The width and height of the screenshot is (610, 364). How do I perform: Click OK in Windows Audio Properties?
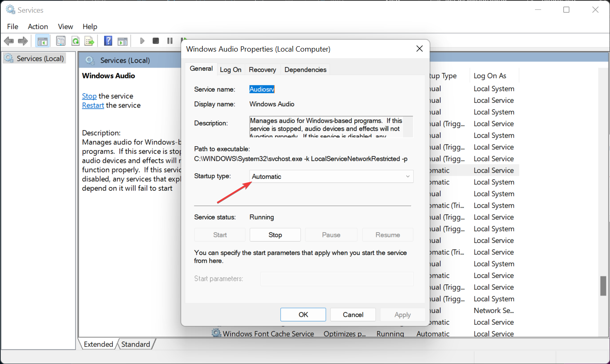[x=303, y=314]
